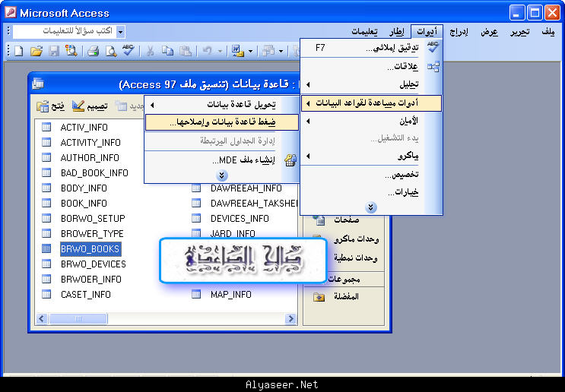Choose تخصيص from Tools menu
This screenshot has height=392, width=565.
(372, 175)
